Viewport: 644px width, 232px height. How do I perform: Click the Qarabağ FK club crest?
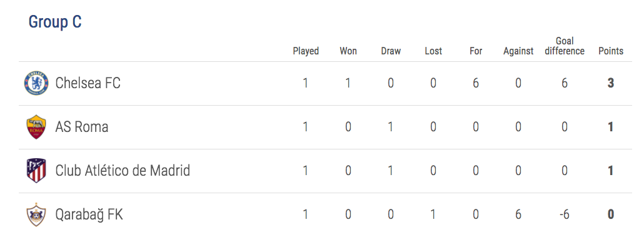click(36, 214)
